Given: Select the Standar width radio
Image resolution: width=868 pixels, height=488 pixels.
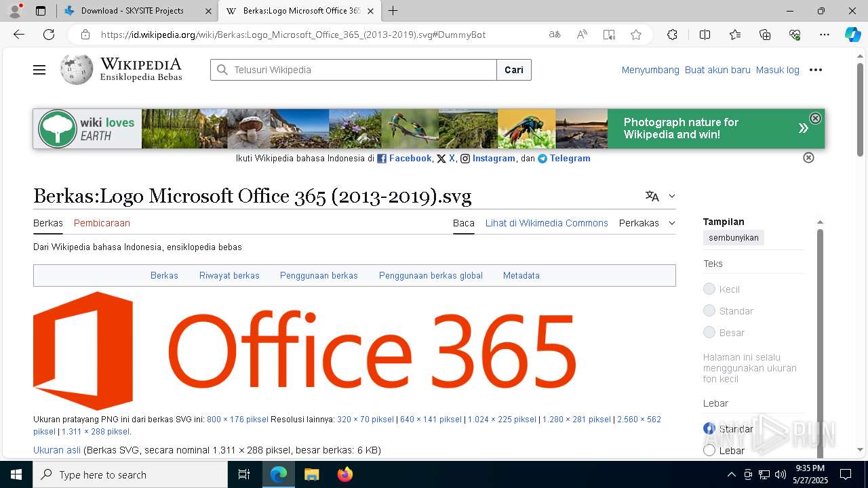Looking at the screenshot, I should tap(709, 429).
